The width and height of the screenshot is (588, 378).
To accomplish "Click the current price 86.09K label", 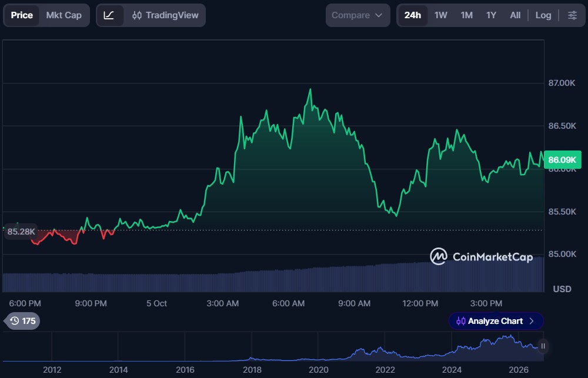I will coord(562,160).
